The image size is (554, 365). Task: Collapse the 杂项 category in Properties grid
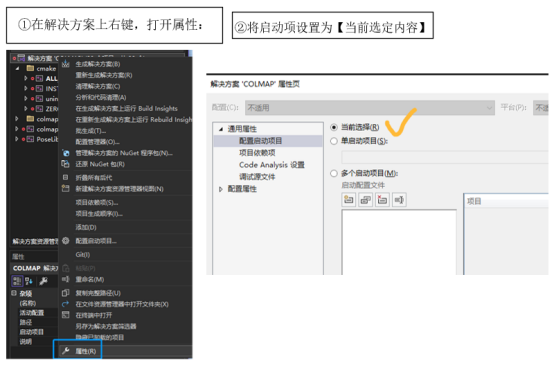click(14, 293)
